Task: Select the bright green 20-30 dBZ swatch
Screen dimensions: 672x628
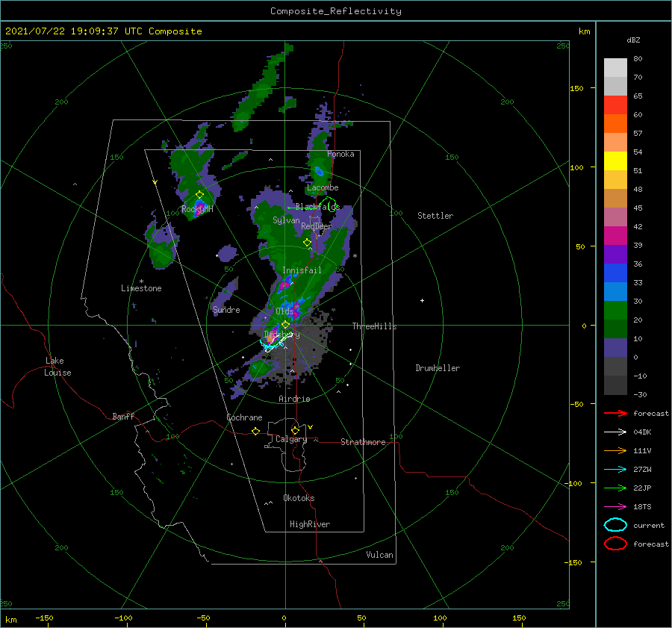Action: (x=615, y=311)
